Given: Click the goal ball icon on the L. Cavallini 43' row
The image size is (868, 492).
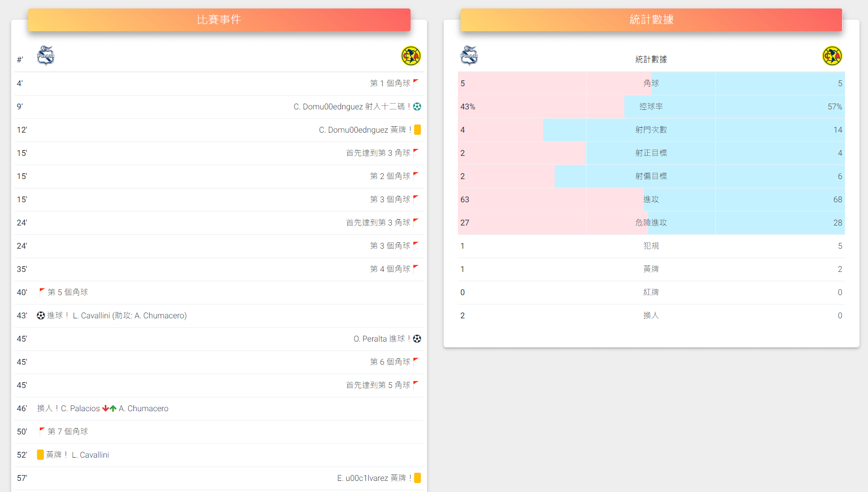Looking at the screenshot, I should click(x=41, y=315).
